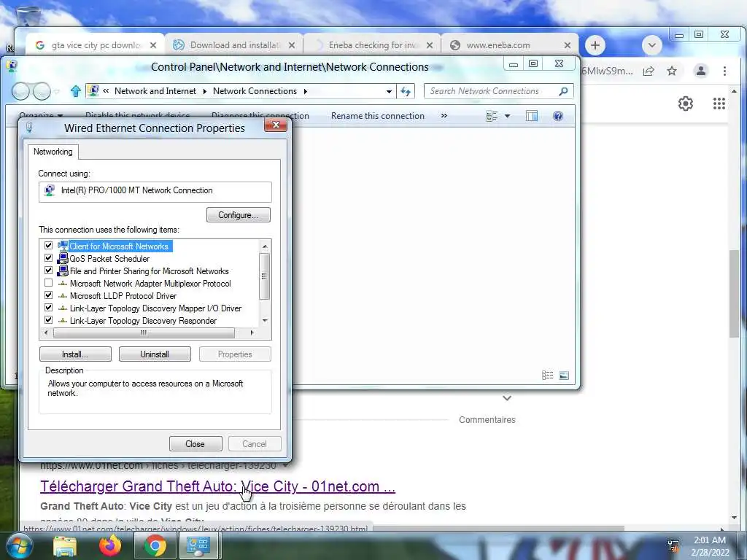This screenshot has width=747, height=560.
Task: Click the items list vertical scrollbar thumb
Action: click(265, 276)
